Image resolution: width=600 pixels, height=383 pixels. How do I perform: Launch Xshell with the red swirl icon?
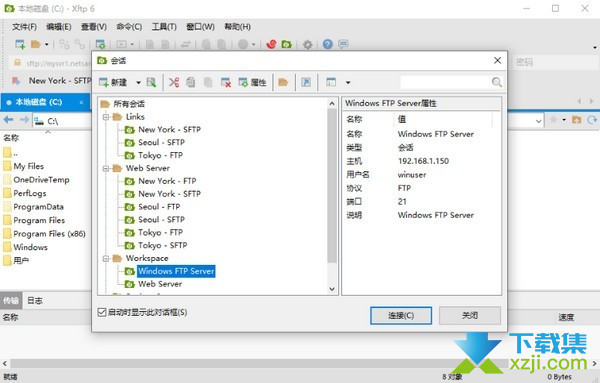coord(271,44)
